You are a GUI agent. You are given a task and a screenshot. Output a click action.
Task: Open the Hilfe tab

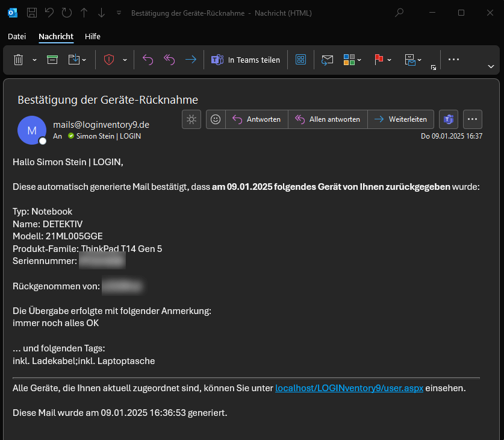tap(93, 36)
